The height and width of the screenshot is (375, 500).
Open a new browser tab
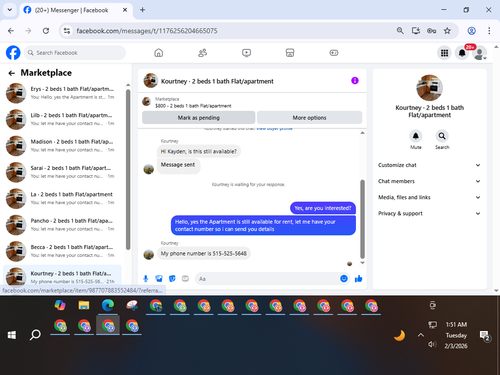[142, 10]
